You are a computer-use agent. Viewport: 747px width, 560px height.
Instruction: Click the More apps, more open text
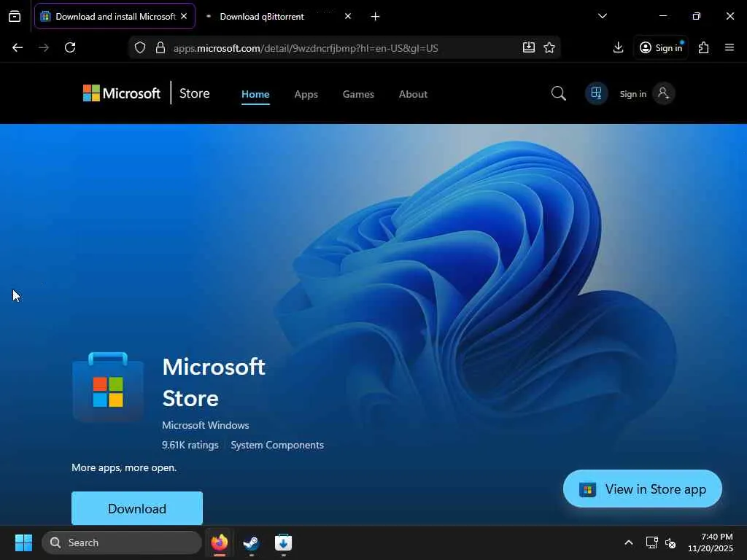pyautogui.click(x=124, y=467)
